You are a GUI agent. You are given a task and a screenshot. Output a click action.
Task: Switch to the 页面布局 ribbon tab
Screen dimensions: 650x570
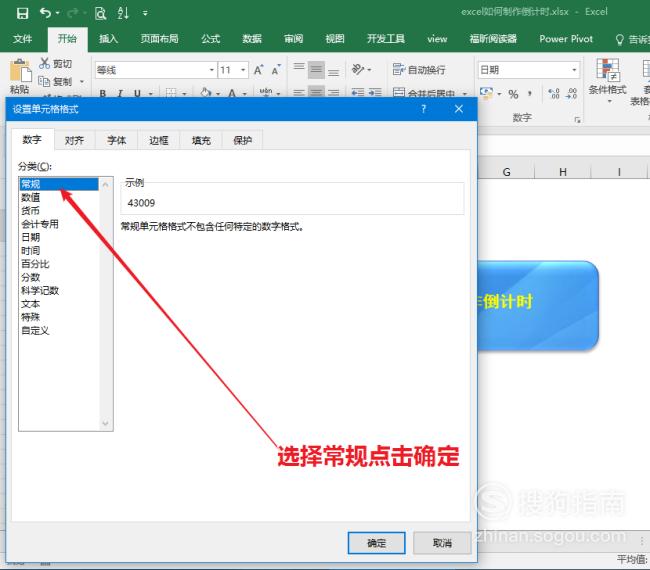click(x=160, y=39)
